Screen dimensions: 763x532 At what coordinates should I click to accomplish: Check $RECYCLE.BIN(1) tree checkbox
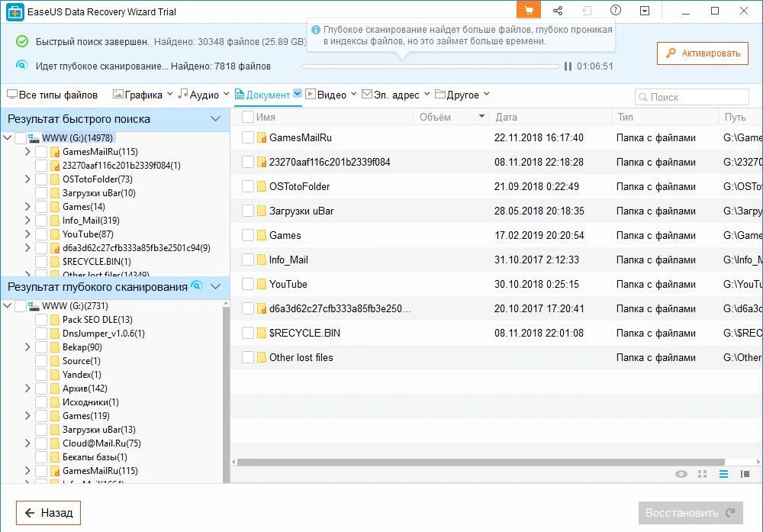pos(41,262)
